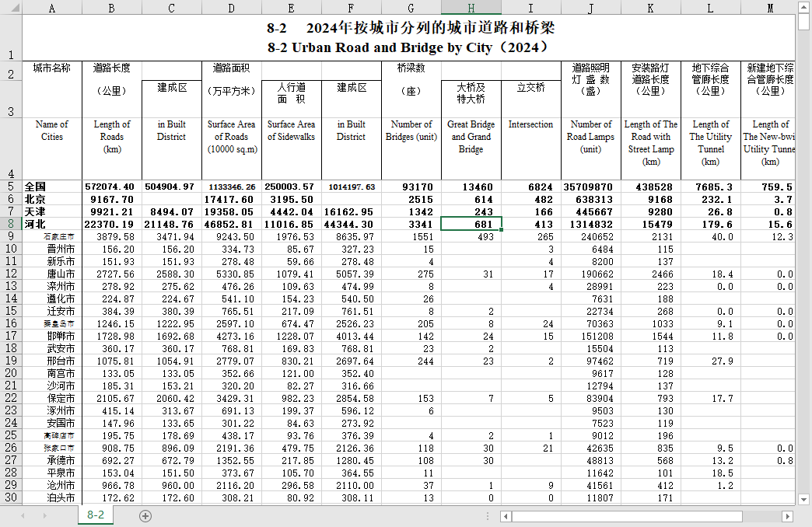Image resolution: width=812 pixels, height=527 pixels.
Task: Click '唐山市' city name cell
Action: 52,274
